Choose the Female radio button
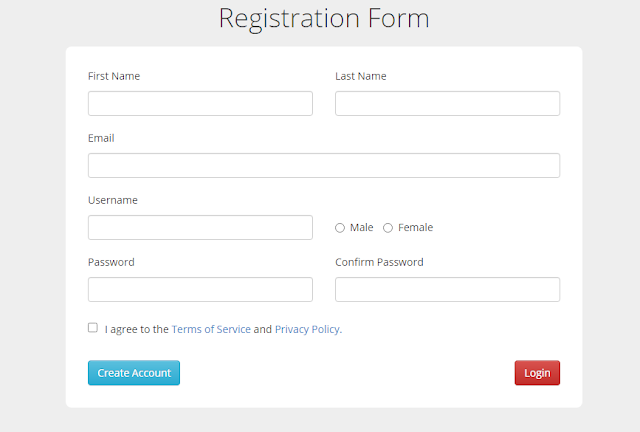The width and height of the screenshot is (640, 432). pos(388,228)
